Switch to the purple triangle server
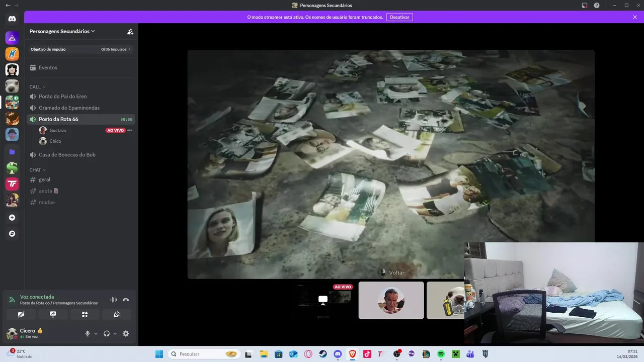644x362 pixels. (x=12, y=38)
